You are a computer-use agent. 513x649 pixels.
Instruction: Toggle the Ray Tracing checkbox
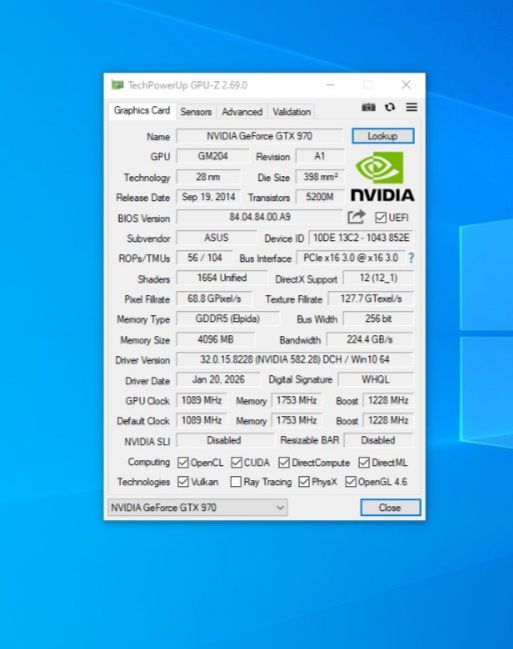coord(236,482)
